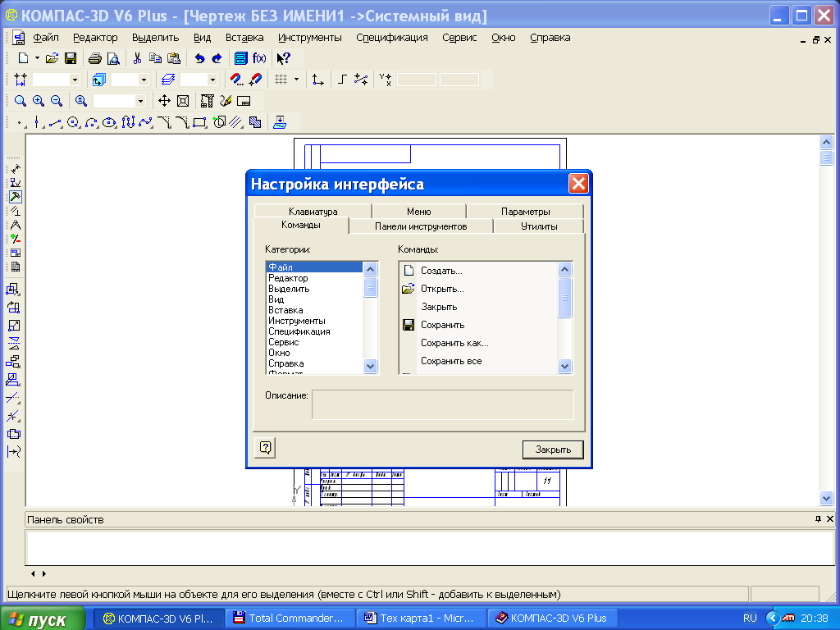The width and height of the screenshot is (840, 630).
Task: Switch to Total Commander taskbar button
Action: pos(289,619)
